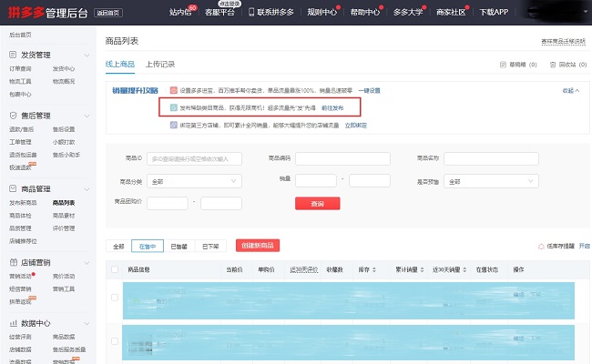
Task: Click 后台首页 in the sidebar
Action: 20,35
